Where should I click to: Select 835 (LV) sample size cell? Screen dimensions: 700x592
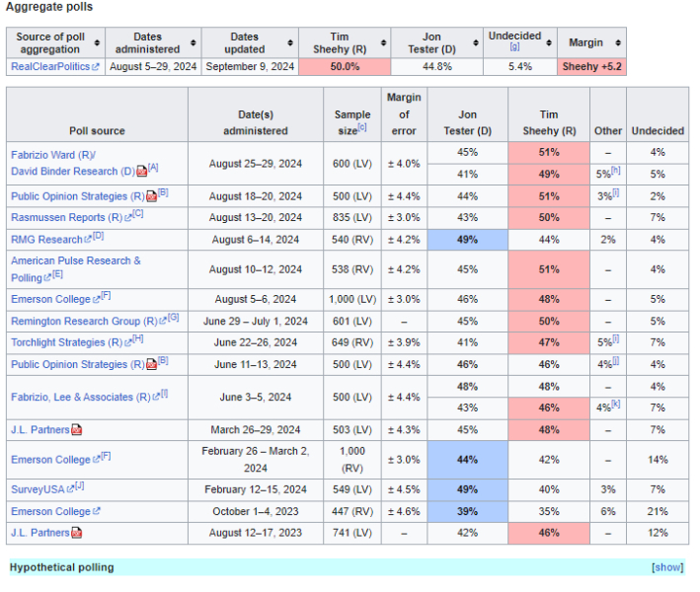(x=352, y=218)
